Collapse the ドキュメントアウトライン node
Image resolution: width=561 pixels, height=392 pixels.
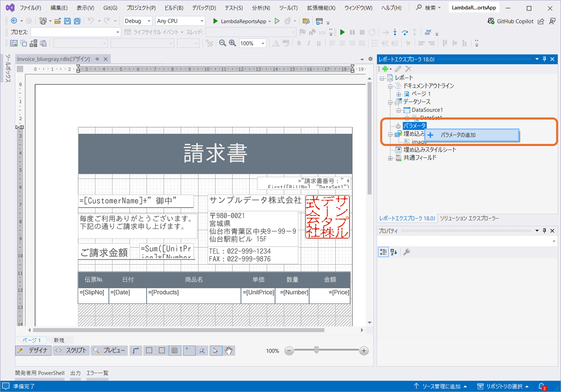coord(390,86)
